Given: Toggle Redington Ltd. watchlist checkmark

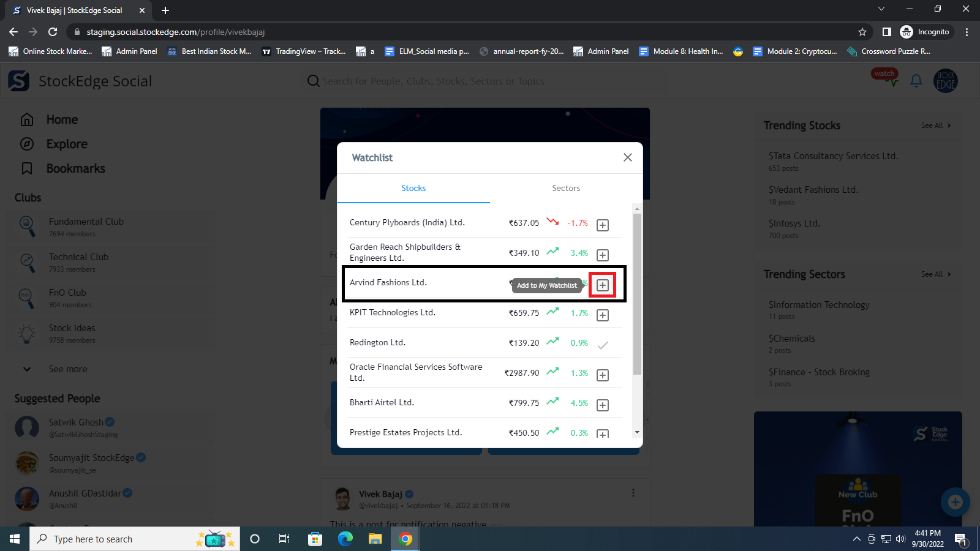Looking at the screenshot, I should pos(603,345).
